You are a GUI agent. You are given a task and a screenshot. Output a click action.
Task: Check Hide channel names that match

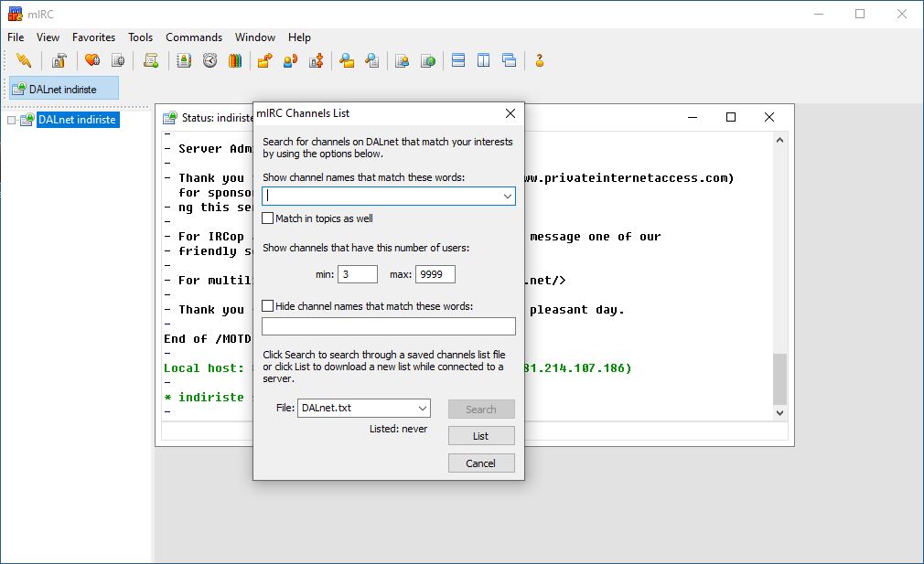point(267,306)
